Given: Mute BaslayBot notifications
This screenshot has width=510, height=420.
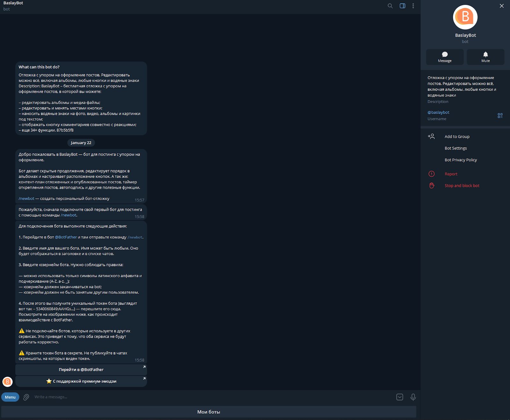Looking at the screenshot, I should click(485, 57).
